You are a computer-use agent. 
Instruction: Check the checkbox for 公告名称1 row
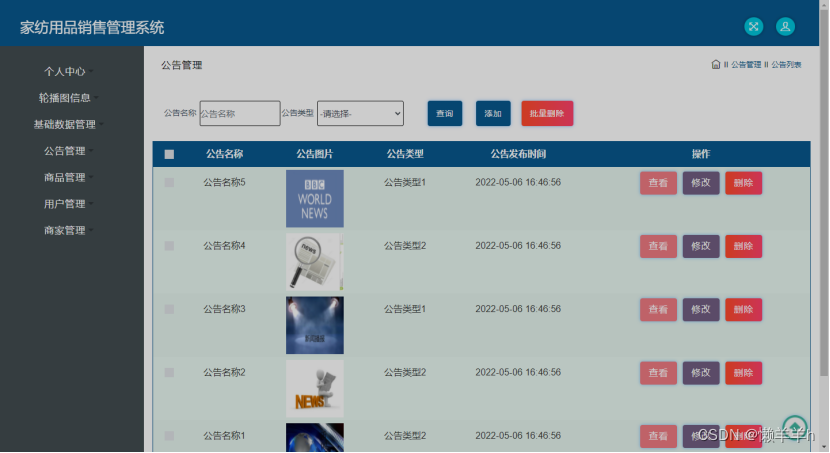(169, 436)
